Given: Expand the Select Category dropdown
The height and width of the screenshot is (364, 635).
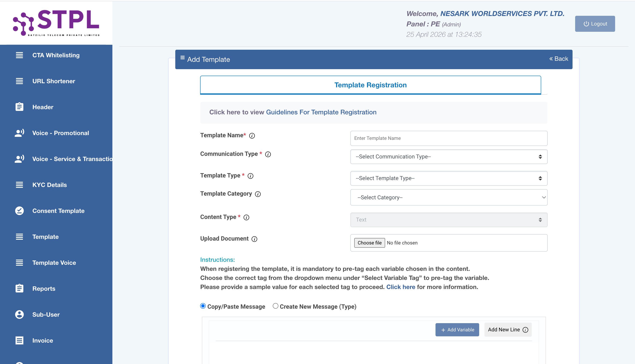Looking at the screenshot, I should 449,197.
